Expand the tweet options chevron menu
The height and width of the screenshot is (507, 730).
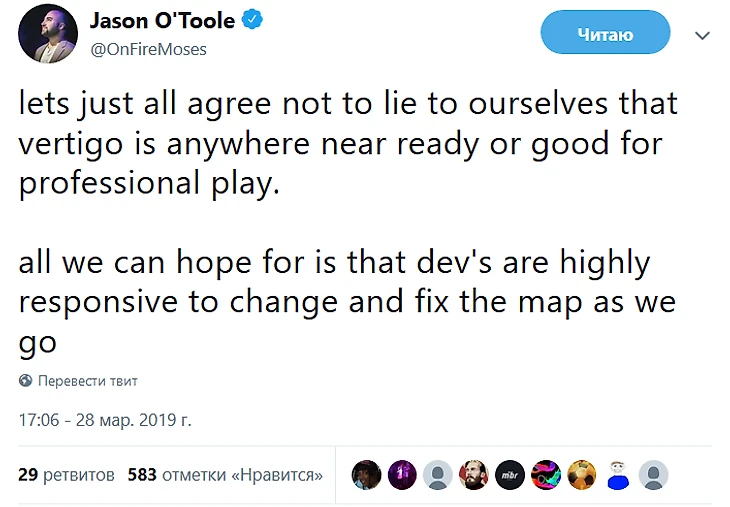(x=702, y=35)
